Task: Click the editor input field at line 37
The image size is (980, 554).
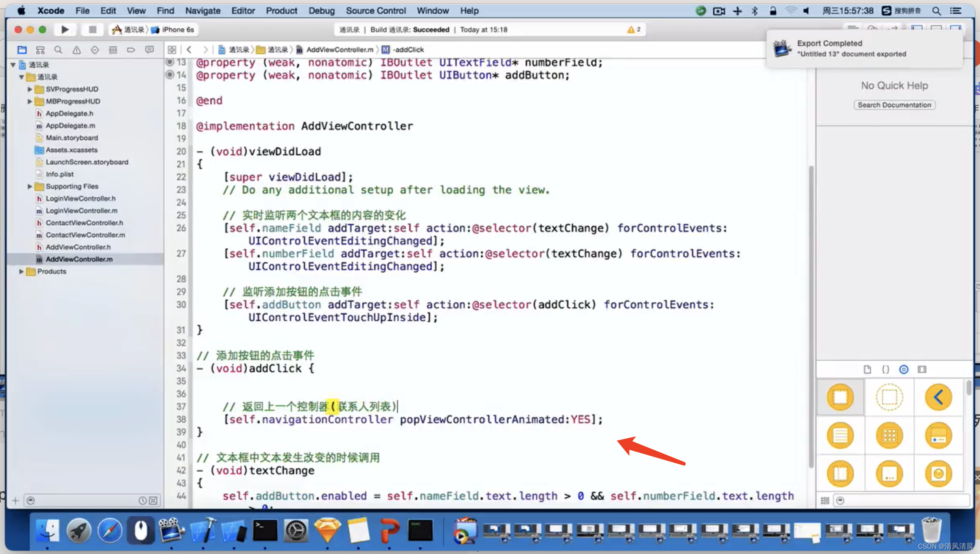Action: coord(309,406)
